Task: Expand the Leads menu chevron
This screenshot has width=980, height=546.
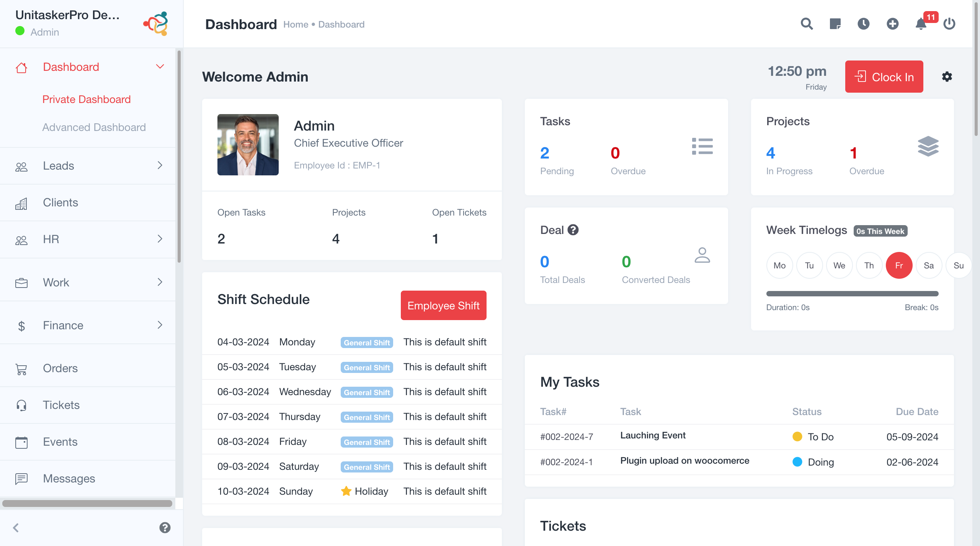Action: (160, 165)
